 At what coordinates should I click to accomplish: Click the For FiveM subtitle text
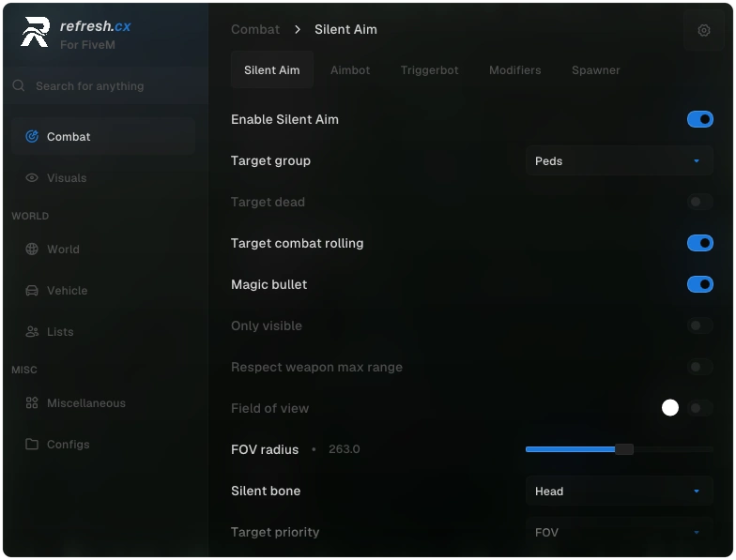click(88, 45)
